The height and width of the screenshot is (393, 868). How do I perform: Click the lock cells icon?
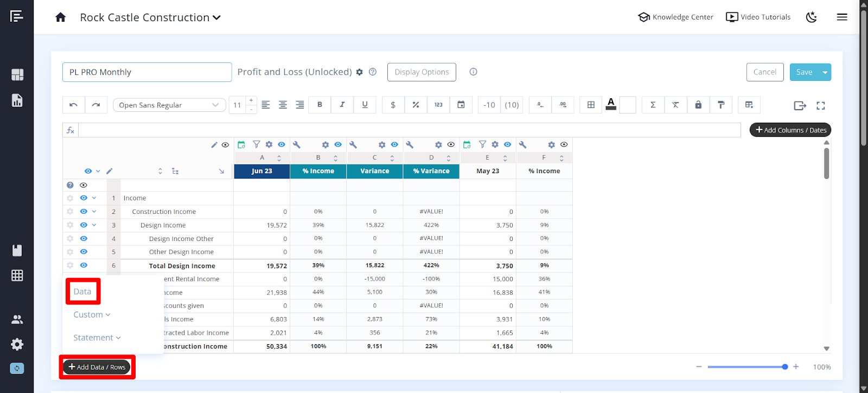(698, 105)
